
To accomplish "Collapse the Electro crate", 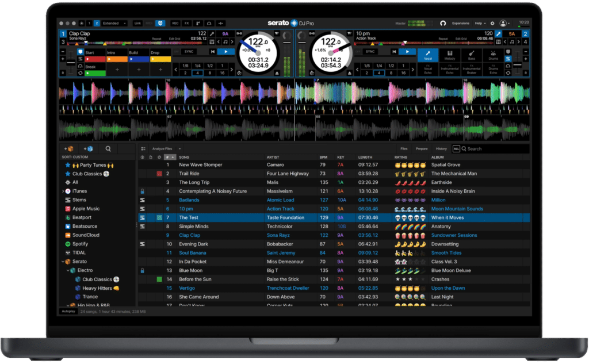I will (68, 270).
